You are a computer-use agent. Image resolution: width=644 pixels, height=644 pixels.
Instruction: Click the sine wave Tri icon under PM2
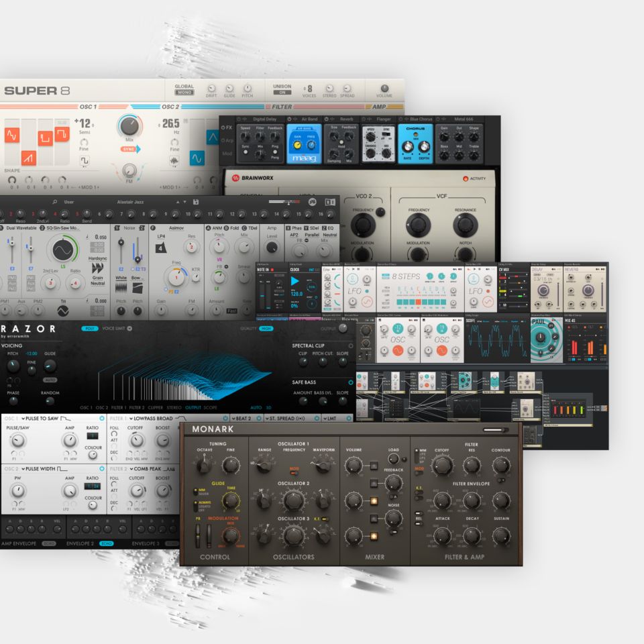(63, 311)
